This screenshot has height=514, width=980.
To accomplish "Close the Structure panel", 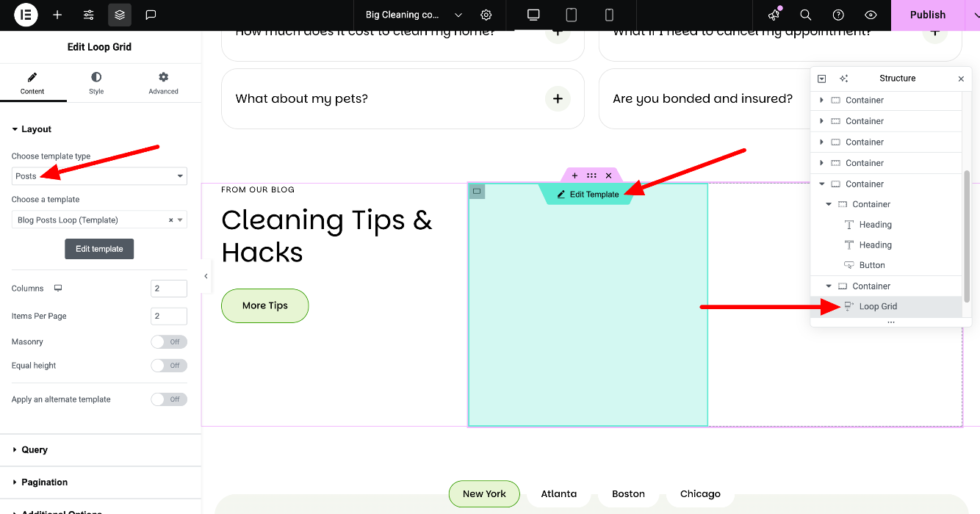I will tap(961, 79).
